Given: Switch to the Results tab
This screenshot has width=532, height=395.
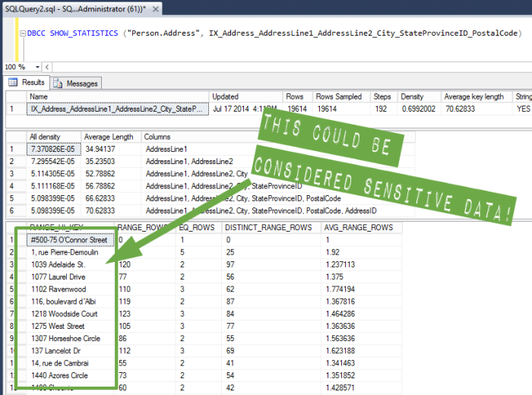Looking at the screenshot, I should 27,82.
